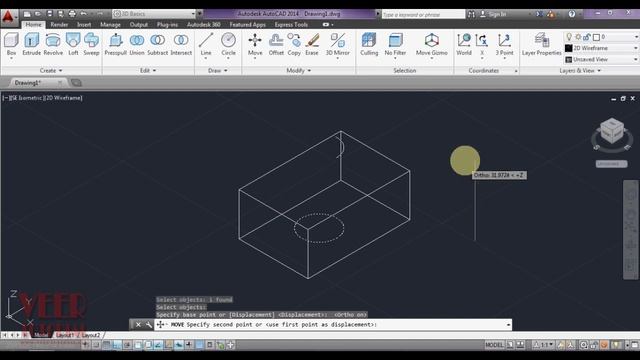Open command line customize wrench
This screenshot has width=640, height=360.
tap(149, 324)
